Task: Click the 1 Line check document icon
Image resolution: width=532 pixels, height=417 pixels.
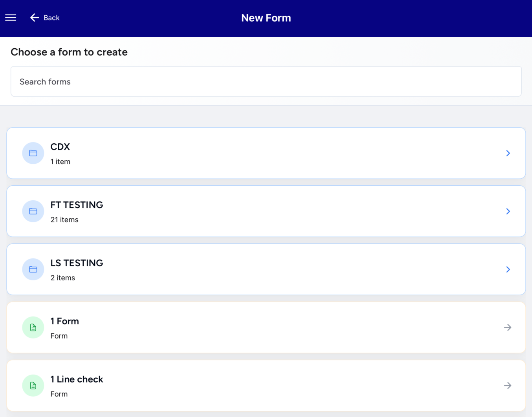Action: click(33, 386)
